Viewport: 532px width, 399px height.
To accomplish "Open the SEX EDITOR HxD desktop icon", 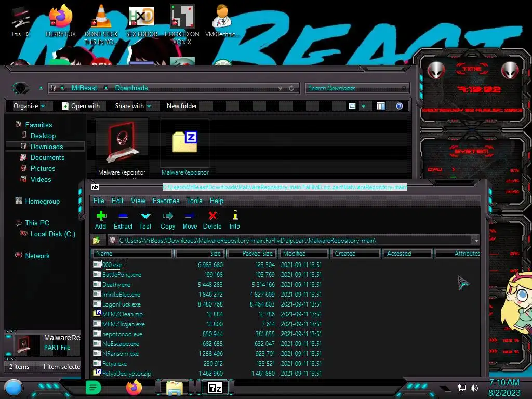I will click(142, 21).
